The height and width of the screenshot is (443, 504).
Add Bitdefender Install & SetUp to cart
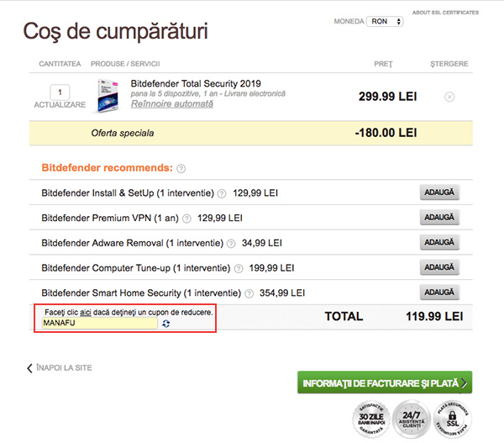(x=439, y=192)
